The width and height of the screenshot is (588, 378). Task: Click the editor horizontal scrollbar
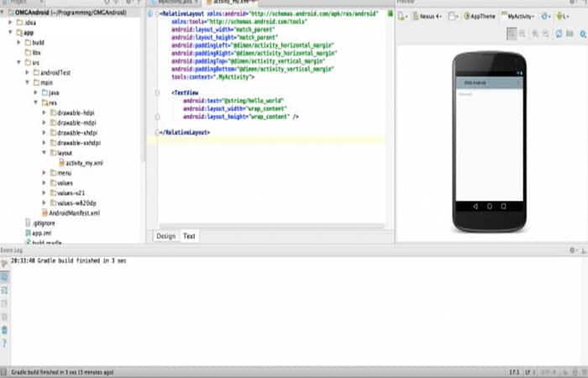[x=272, y=226]
